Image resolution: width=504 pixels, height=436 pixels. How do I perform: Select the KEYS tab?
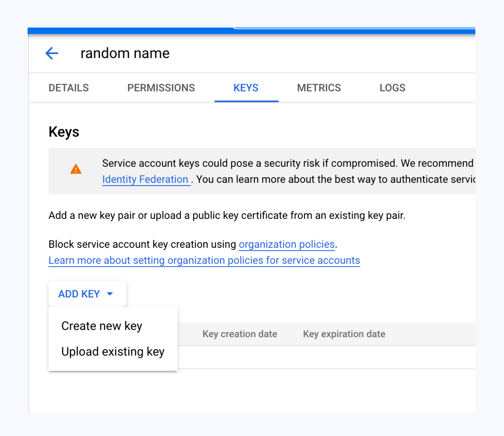246,88
